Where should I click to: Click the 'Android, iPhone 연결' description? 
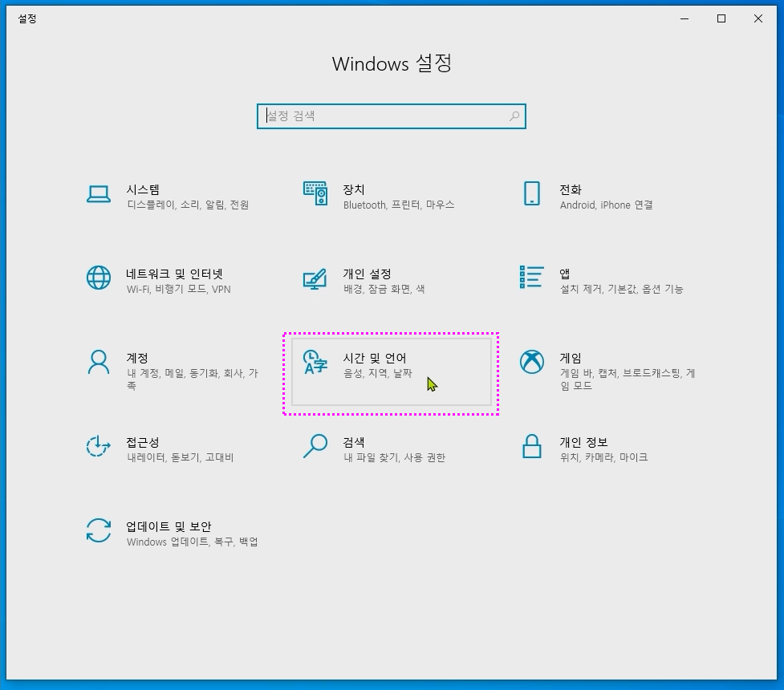point(606,205)
